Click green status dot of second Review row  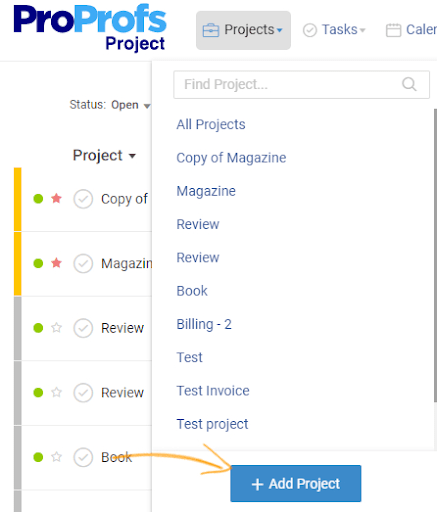click(x=38, y=392)
